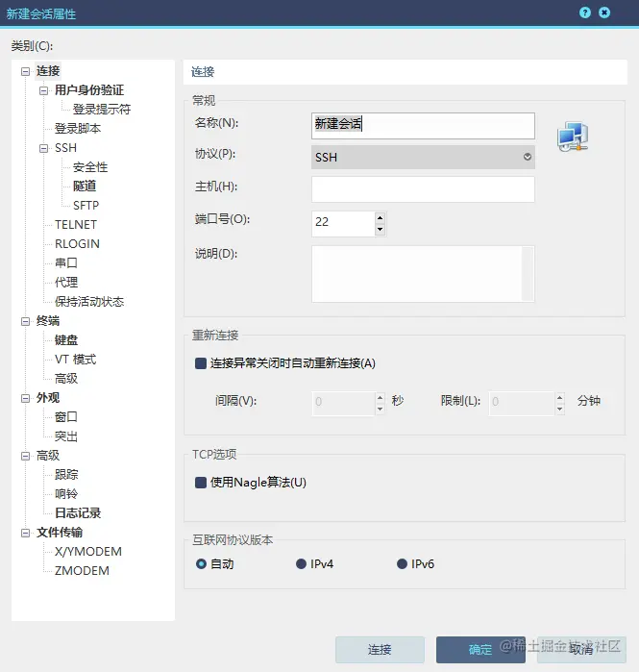The width and height of the screenshot is (639, 672).
Task: Select X/YMODEM in the tree
Action: coord(88,552)
